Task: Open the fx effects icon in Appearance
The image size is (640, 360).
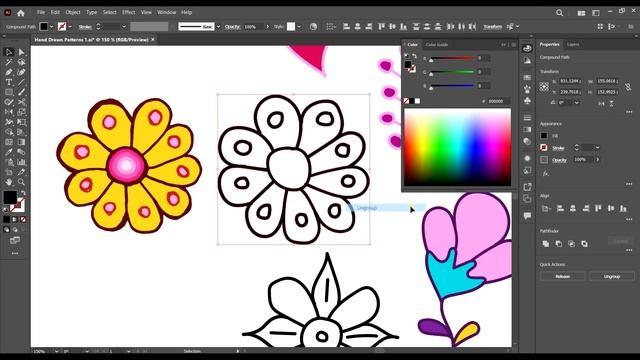Action: click(545, 173)
